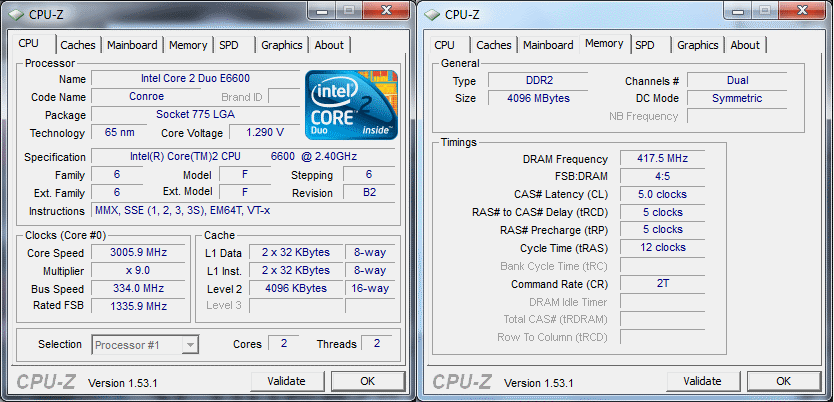Close the left CPU-Z window
Viewport: 834px width, 402px height.
pos(386,10)
